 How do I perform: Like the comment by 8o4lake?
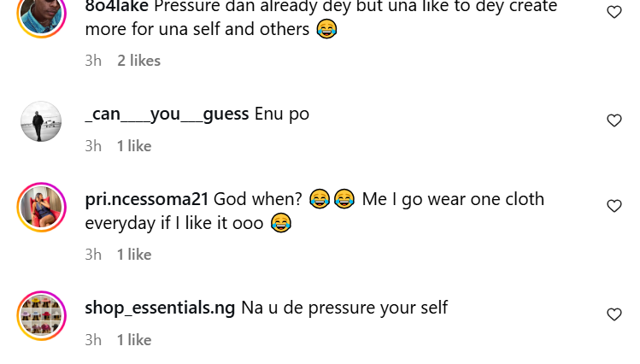614,12
